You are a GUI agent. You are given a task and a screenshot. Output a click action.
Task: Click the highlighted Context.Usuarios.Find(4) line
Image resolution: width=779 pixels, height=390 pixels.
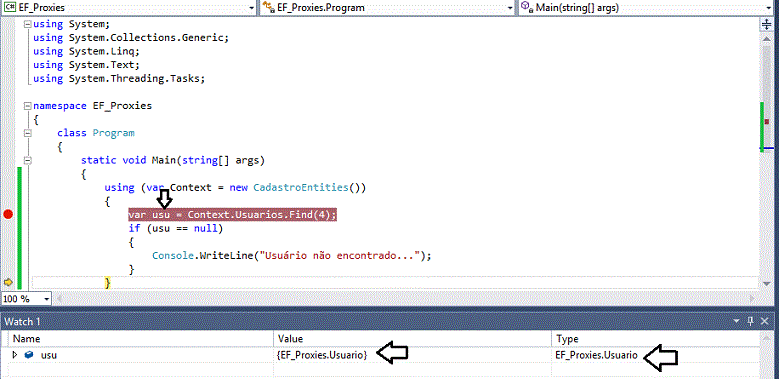point(233,215)
